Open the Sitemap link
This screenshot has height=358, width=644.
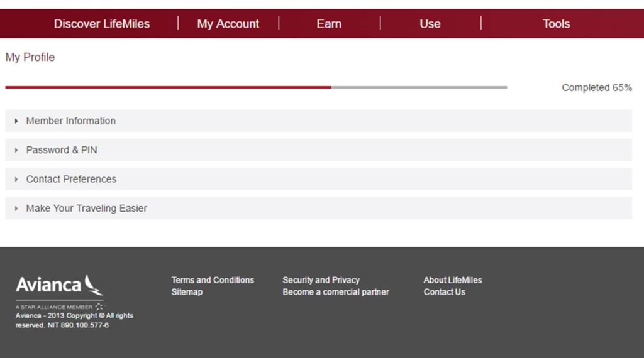(x=187, y=292)
